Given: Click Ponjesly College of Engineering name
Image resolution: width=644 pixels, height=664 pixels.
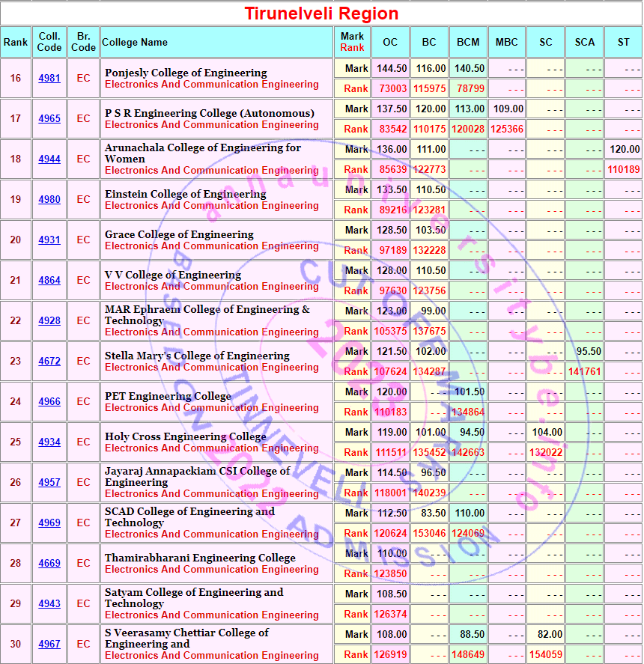Looking at the screenshot, I should pos(186,73).
